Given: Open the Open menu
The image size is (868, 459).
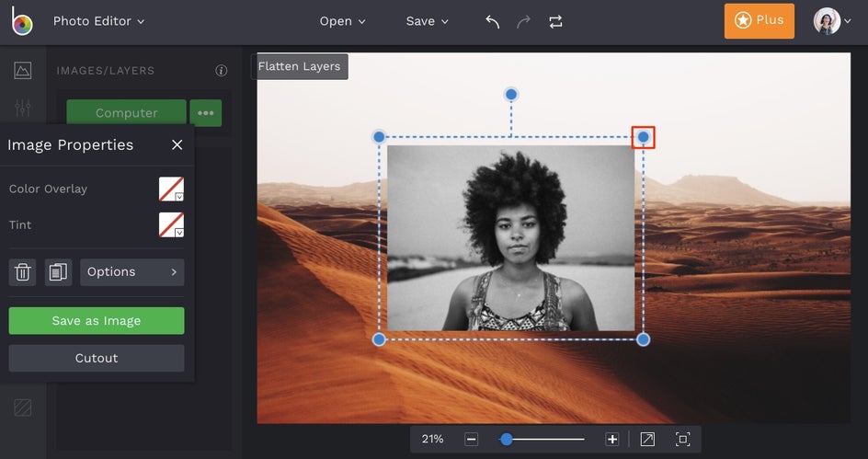Looking at the screenshot, I should pyautogui.click(x=342, y=21).
